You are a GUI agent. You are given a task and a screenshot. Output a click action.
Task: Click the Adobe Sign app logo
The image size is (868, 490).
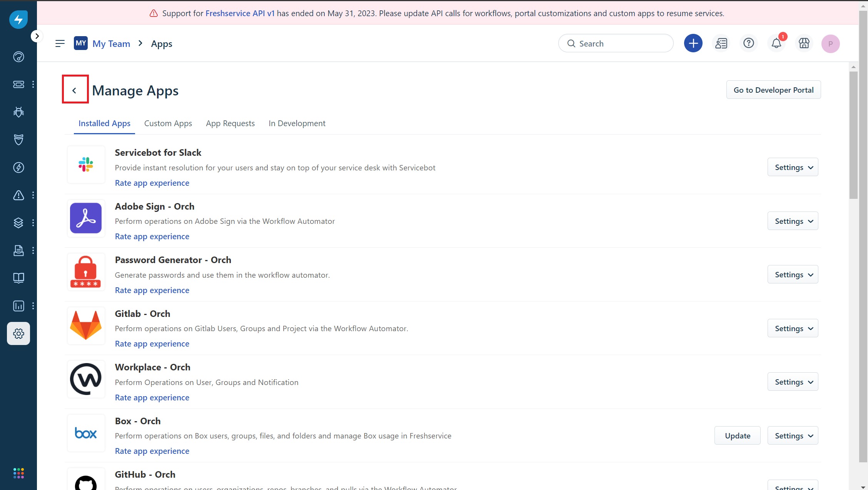(86, 218)
